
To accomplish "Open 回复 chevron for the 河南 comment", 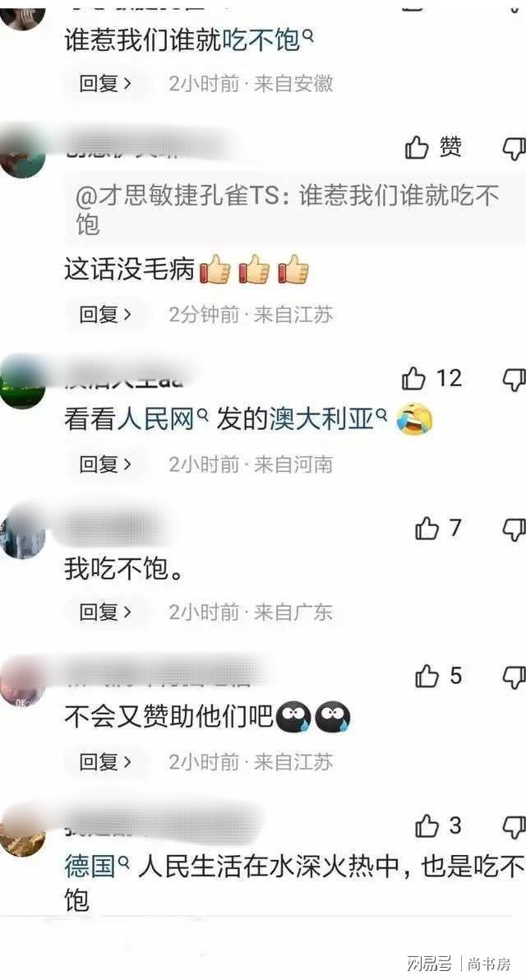I will coord(105,465).
